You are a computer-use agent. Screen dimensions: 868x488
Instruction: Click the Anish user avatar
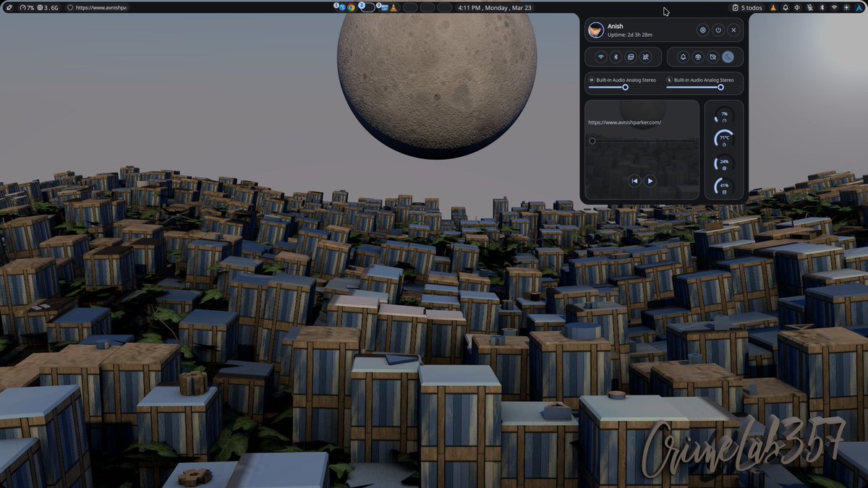tap(596, 30)
